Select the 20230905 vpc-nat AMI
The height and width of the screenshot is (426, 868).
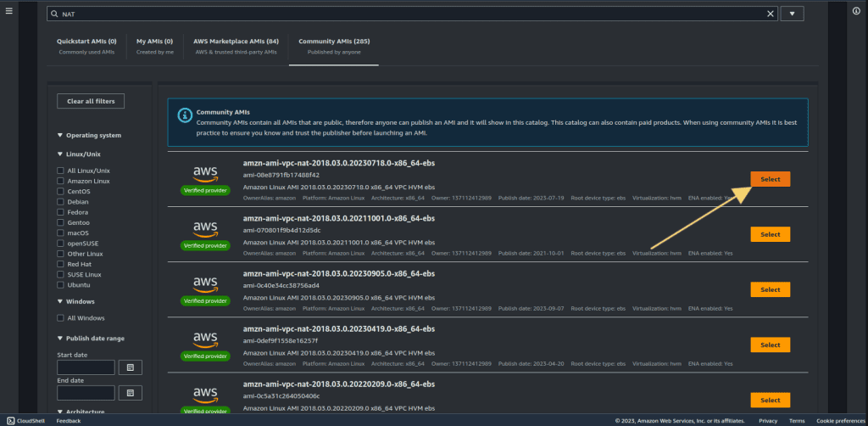[x=770, y=289]
